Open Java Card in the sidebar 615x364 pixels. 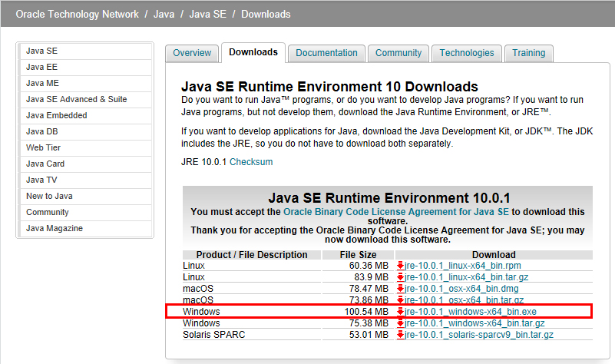[85, 164]
